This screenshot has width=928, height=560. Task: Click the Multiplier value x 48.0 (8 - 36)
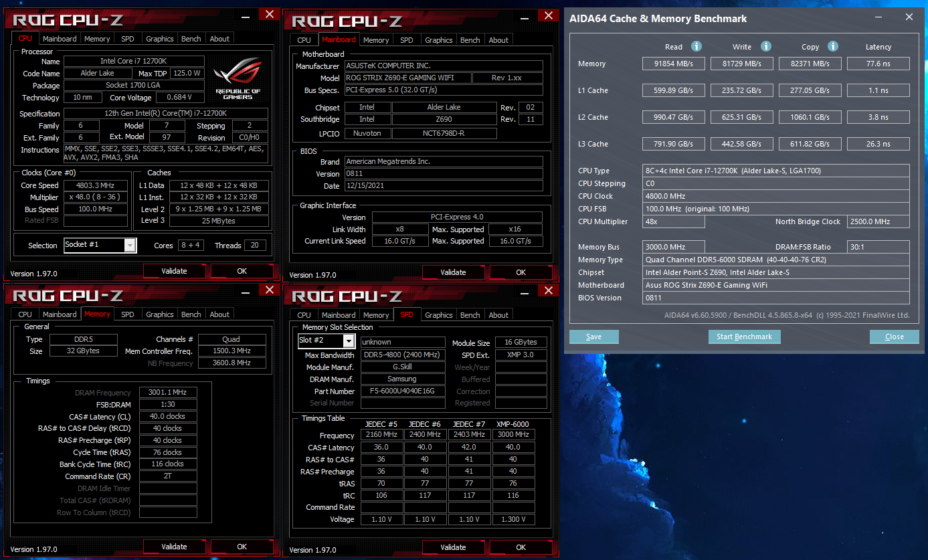96,197
